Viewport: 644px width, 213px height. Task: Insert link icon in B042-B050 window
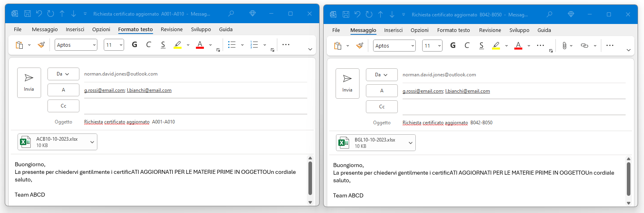(x=585, y=46)
